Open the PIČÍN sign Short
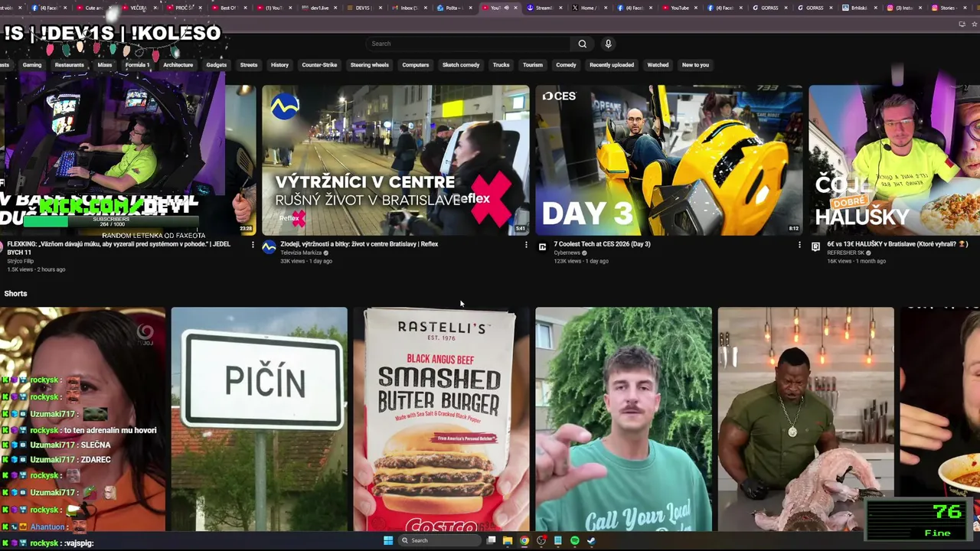The image size is (980, 551). pyautogui.click(x=259, y=419)
